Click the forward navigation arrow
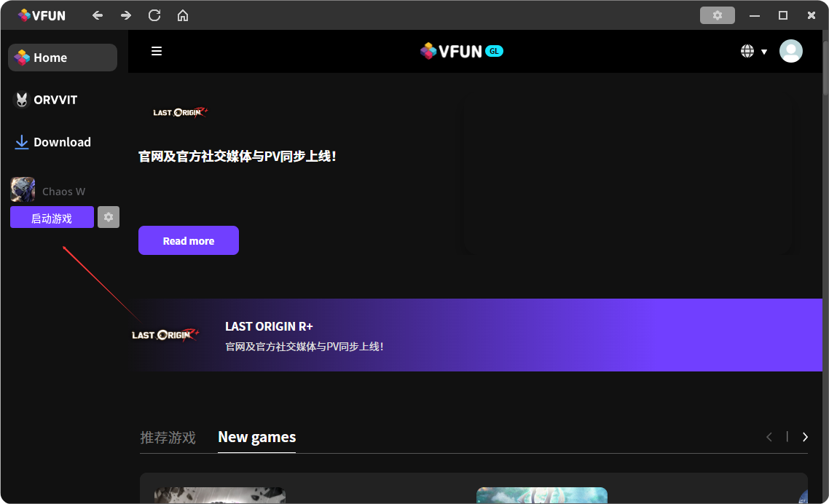 (x=126, y=15)
